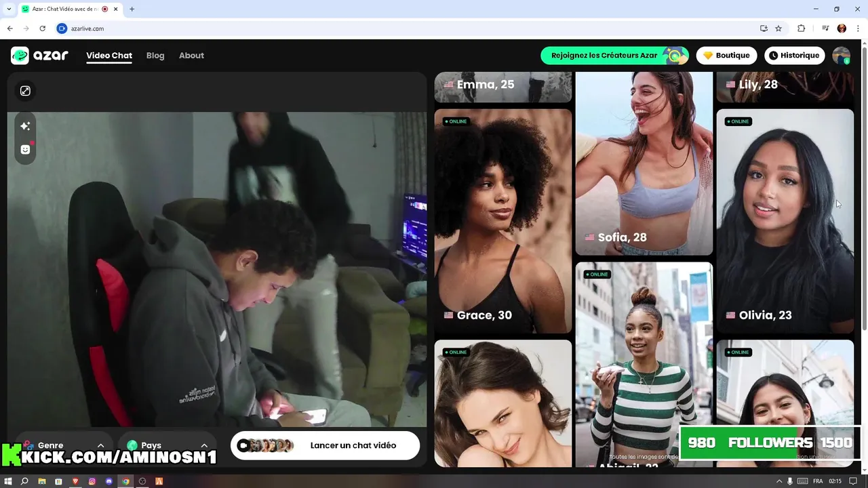The image size is (868, 488).
Task: Expand video panel with fullscreen icon
Action: pyautogui.click(x=25, y=91)
